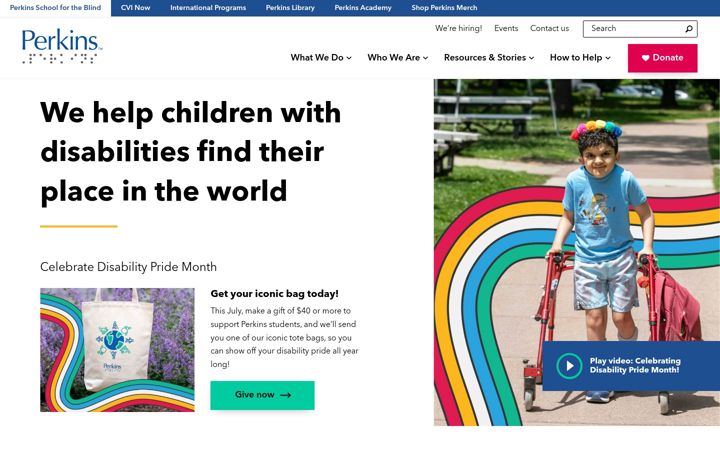Click the Get your iconic bag today! heading
This screenshot has width=720, height=450.
[x=275, y=293]
